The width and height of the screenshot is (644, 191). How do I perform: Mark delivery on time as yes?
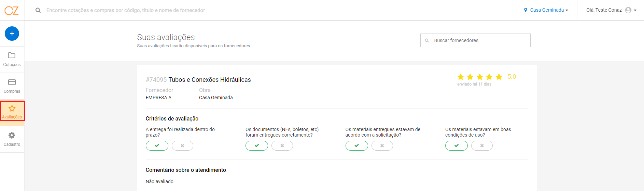tap(157, 145)
